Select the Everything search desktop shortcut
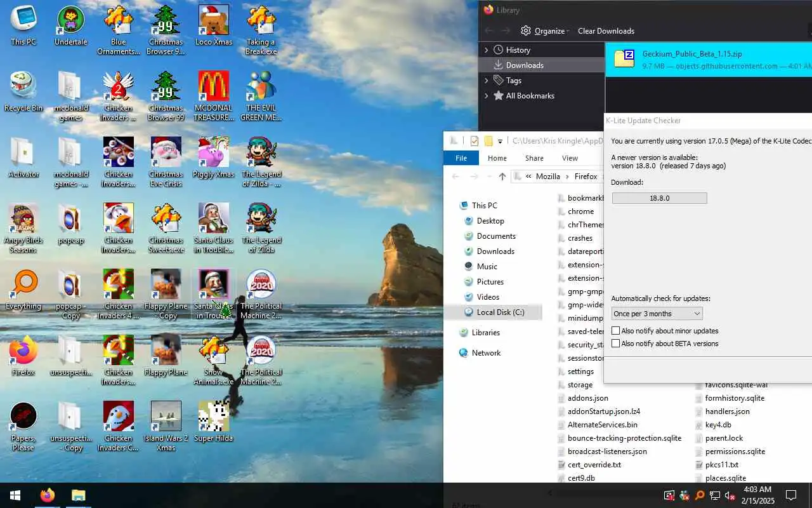Viewport: 812px width, 508px height. point(23,290)
